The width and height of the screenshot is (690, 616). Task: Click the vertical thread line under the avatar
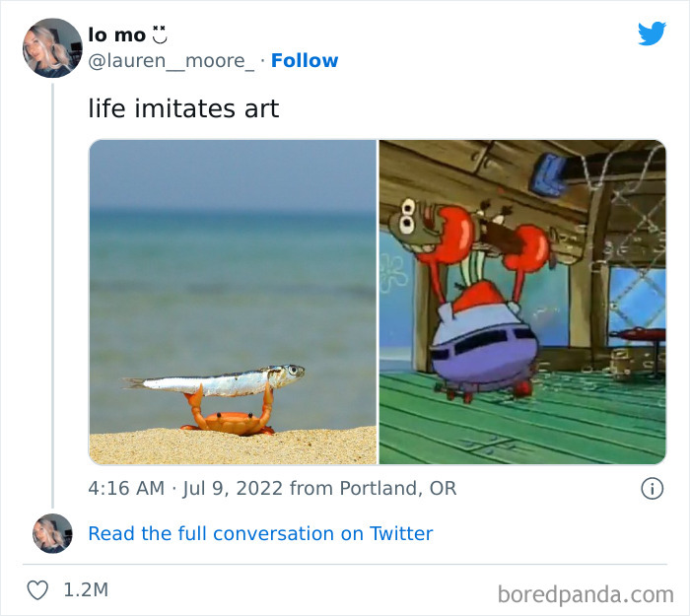tap(51, 296)
